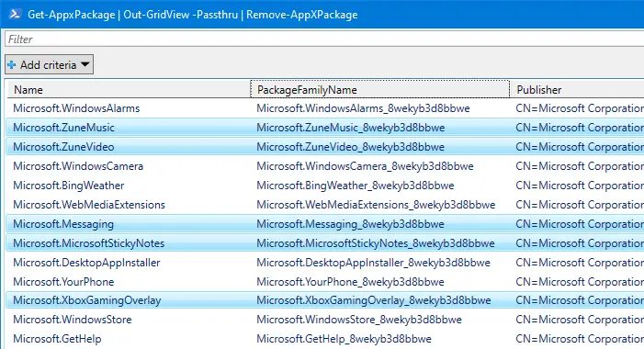Screen dimensions: 644x349
Task: Select the Microsoft.BingWeather name cell
Action: pyautogui.click(x=69, y=186)
